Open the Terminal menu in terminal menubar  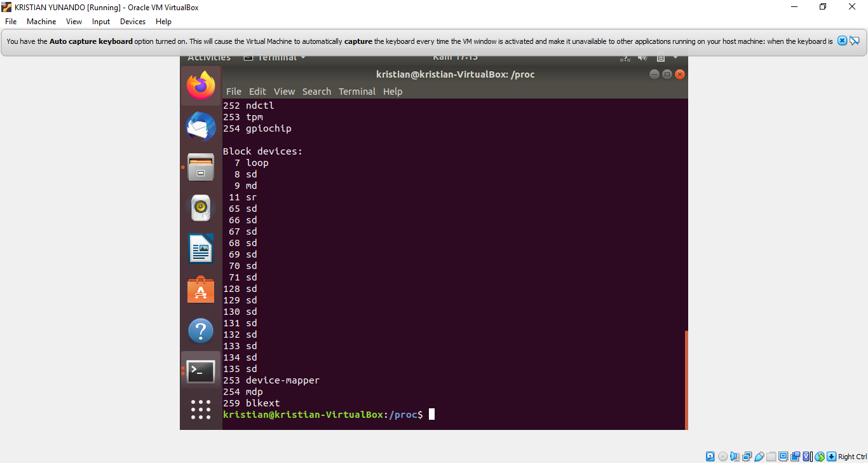tap(357, 92)
